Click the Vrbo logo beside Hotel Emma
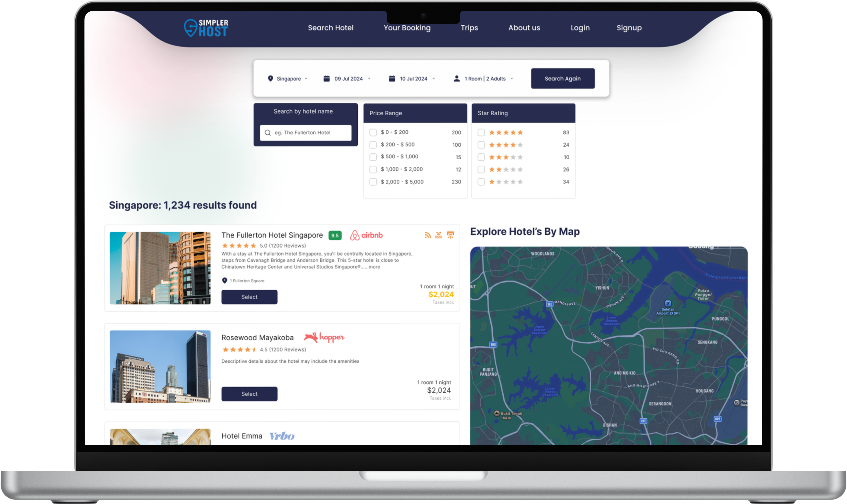Screen dimensions: 847x504 (282, 436)
